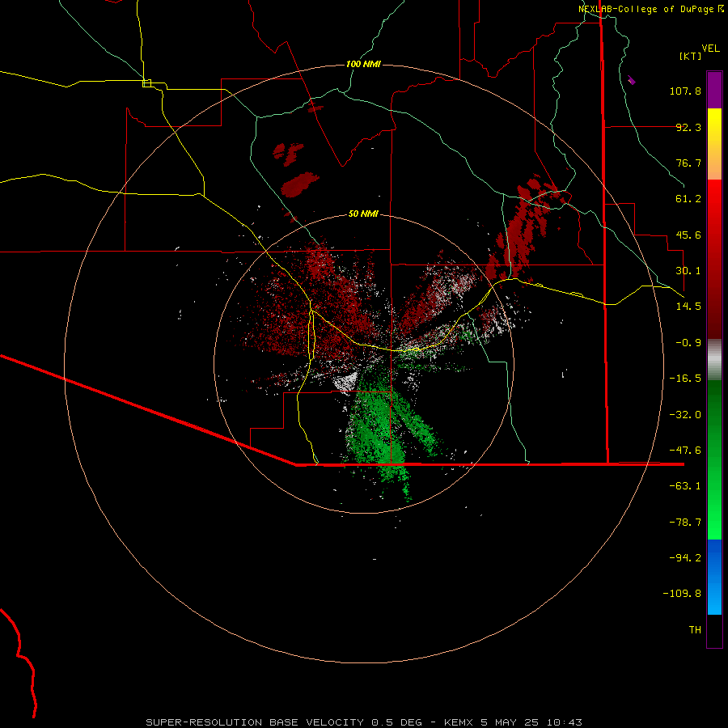Screen dimensions: 728x728
Task: Click the 50 NMI range ring label
Action: click(x=363, y=214)
